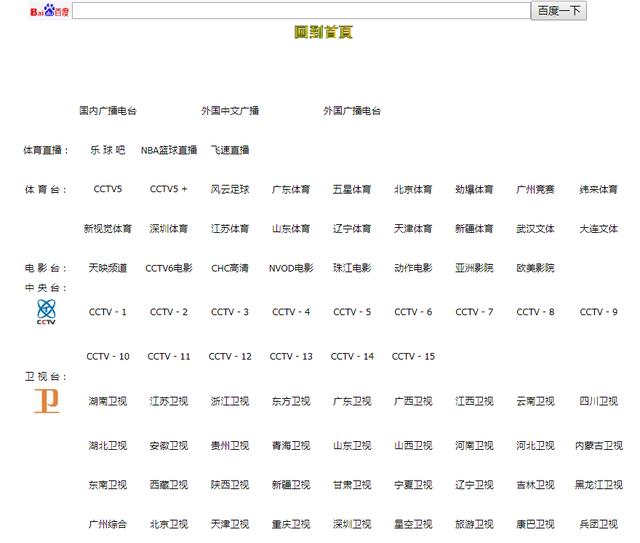Open the 新疆体育 channel link
640x543 pixels.
click(x=474, y=229)
